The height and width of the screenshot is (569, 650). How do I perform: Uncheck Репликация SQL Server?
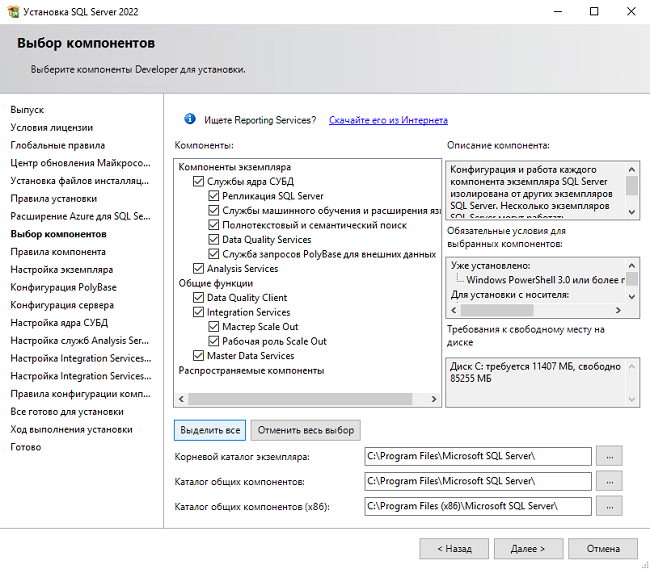[213, 196]
